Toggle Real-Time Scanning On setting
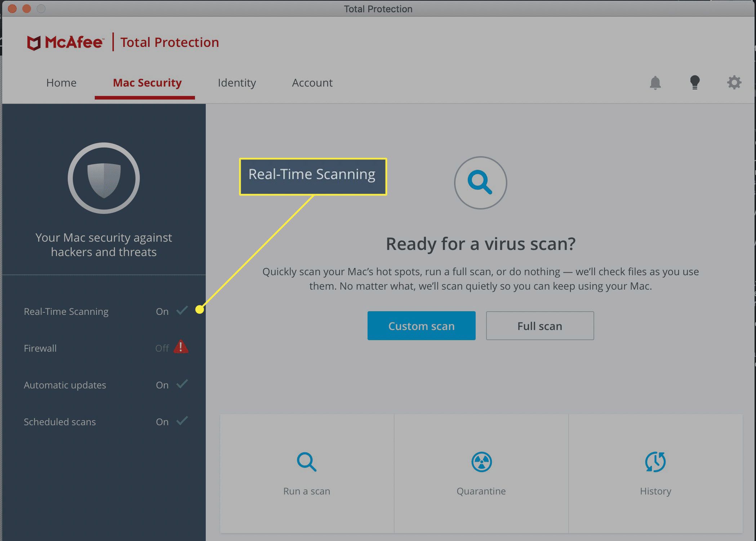 [162, 311]
